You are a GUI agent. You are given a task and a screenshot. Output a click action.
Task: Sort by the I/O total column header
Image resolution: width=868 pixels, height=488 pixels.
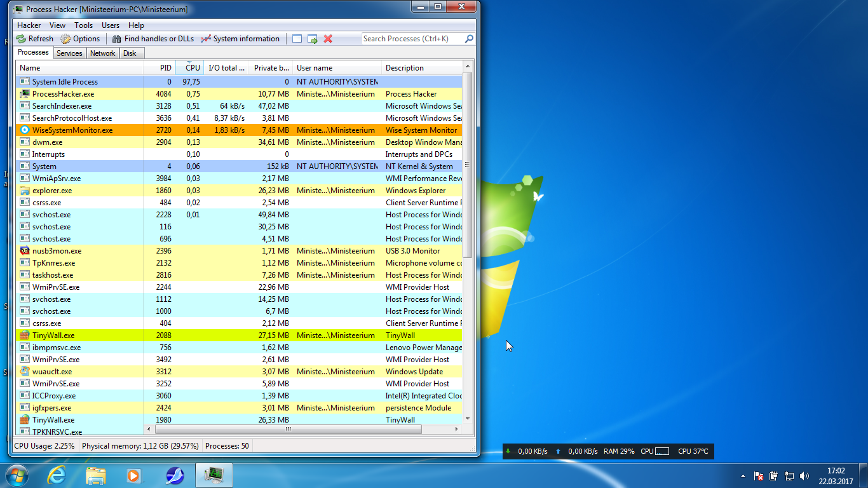point(226,68)
